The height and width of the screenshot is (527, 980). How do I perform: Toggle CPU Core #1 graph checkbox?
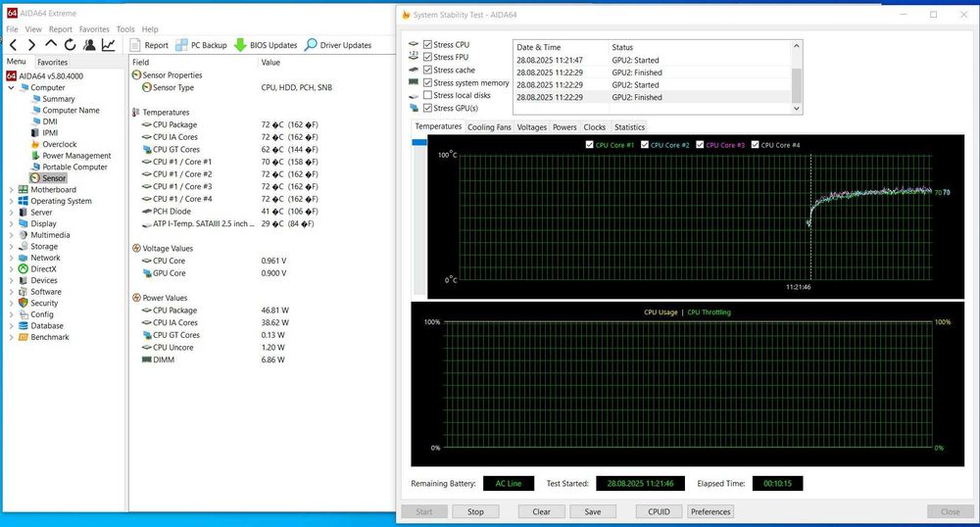589,144
